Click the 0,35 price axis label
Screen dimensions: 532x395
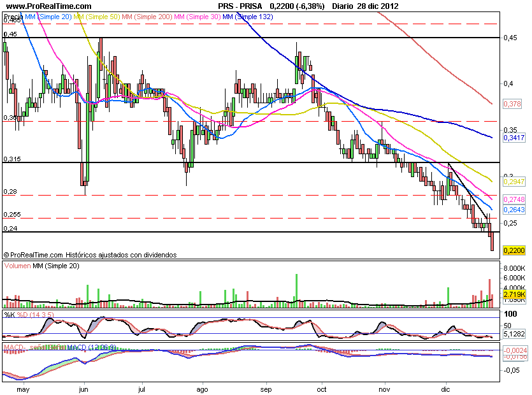510,130
